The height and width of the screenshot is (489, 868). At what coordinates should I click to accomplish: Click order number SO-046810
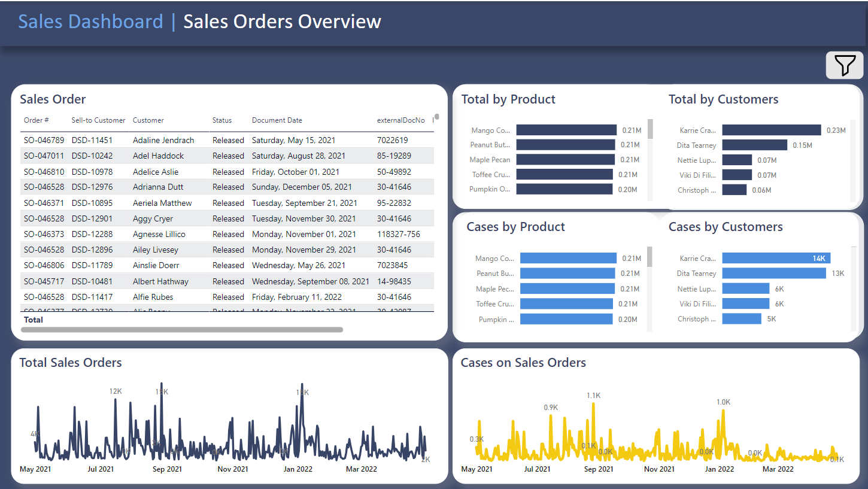(x=44, y=172)
